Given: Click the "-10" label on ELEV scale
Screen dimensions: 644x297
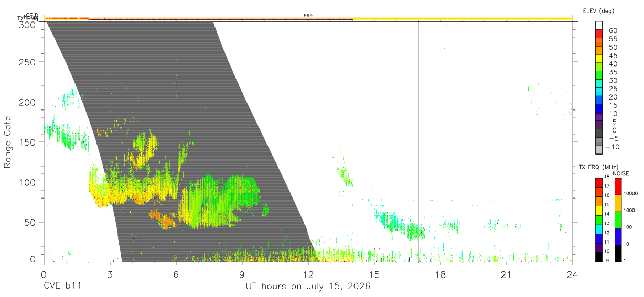Looking at the screenshot, I should point(613,147).
